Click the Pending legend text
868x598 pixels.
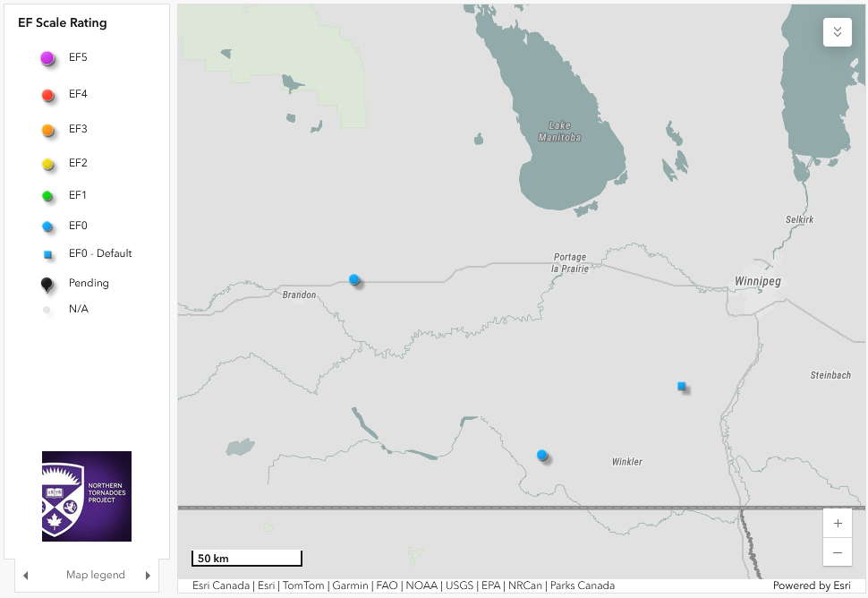(89, 283)
